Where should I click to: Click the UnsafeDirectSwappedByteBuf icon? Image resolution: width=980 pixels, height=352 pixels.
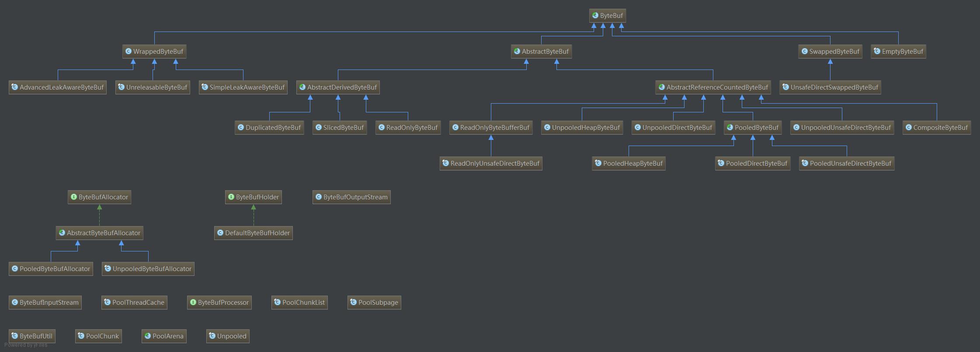[785, 87]
